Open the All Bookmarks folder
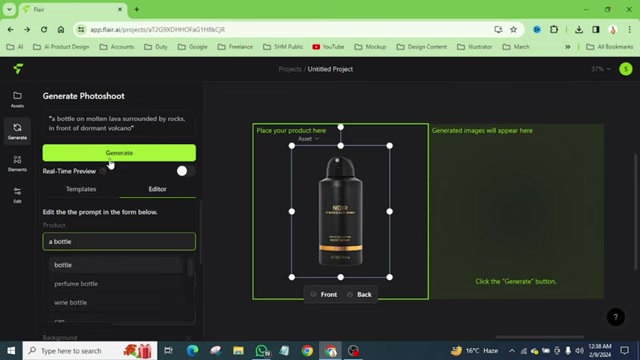Screen dimensions: 640x360 click(609, 47)
